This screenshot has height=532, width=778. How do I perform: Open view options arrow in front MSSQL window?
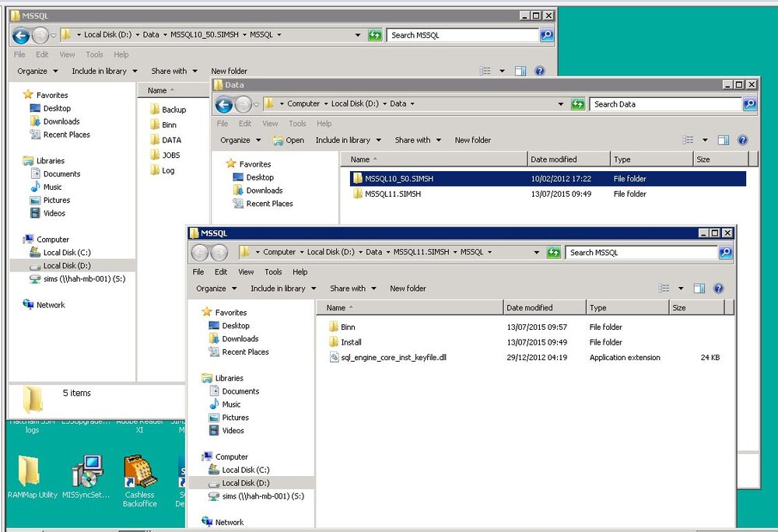pyautogui.click(x=681, y=289)
